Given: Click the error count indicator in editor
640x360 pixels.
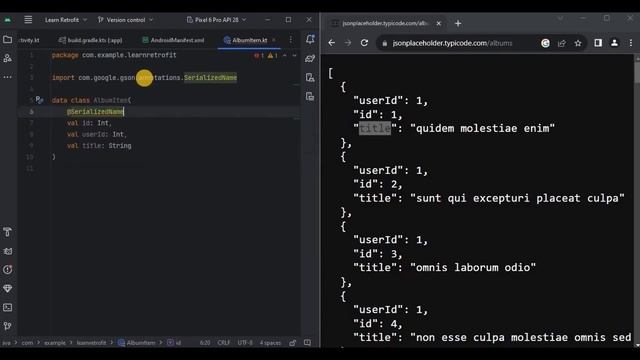Looking at the screenshot, I should point(259,55).
